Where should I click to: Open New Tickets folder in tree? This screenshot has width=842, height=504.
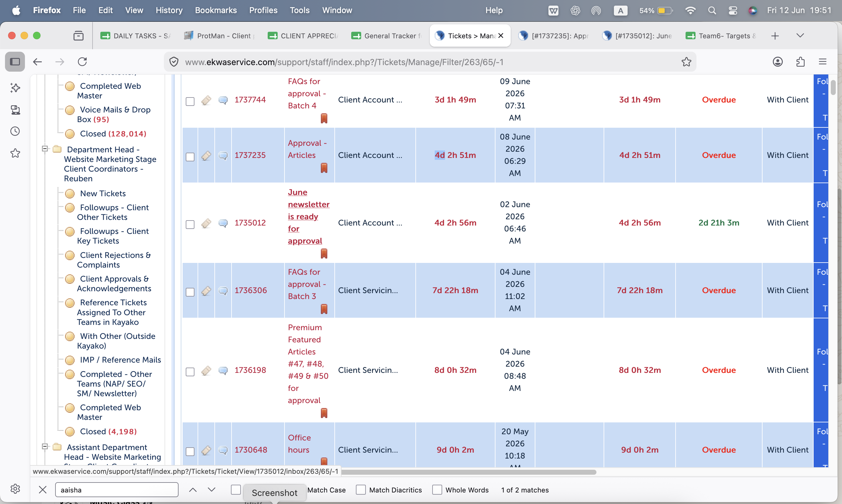(x=103, y=193)
